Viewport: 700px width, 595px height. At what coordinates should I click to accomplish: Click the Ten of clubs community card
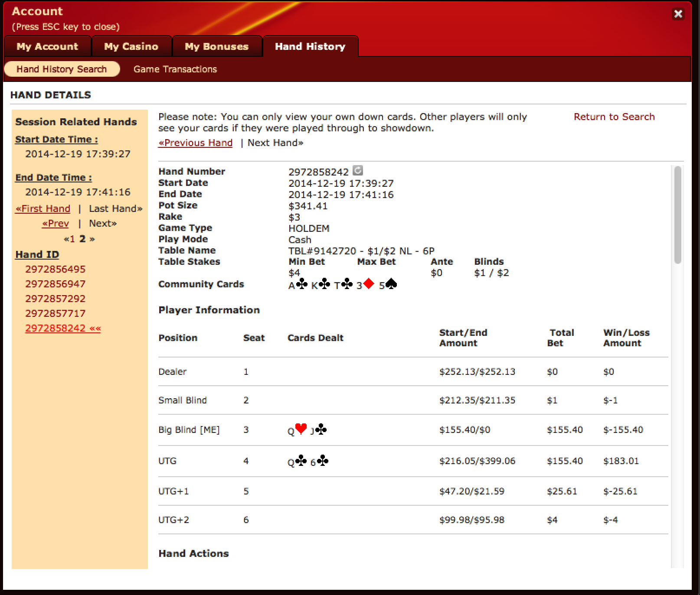(x=343, y=285)
